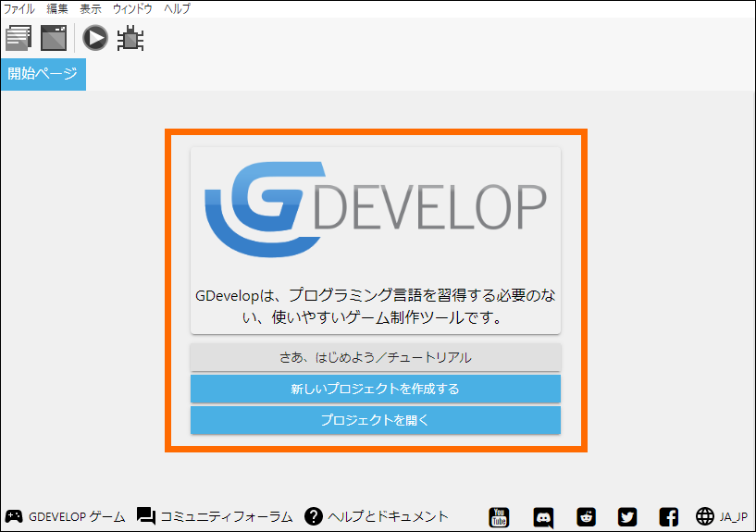Click the scene editor window icon
Screen dimensions: 756x532
(x=54, y=38)
